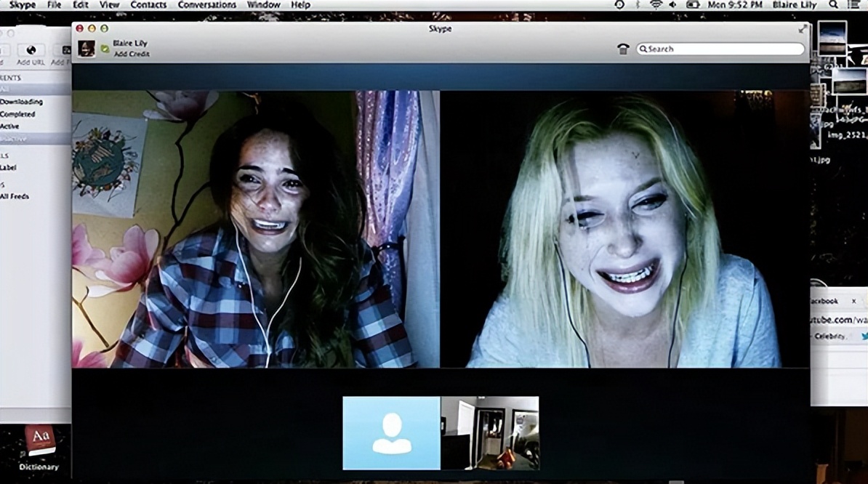Open the Skype application menu
Screen dimensions: 868x484
22,5
